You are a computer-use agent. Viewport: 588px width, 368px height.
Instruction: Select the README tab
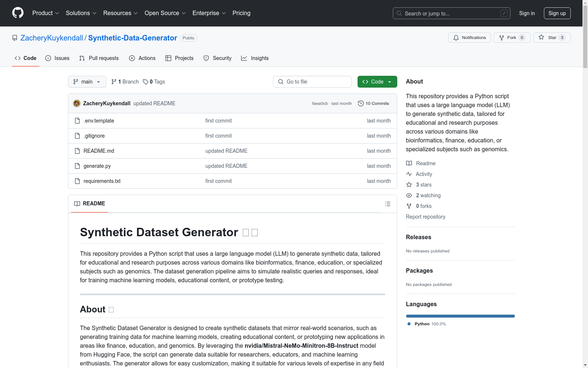90,204
